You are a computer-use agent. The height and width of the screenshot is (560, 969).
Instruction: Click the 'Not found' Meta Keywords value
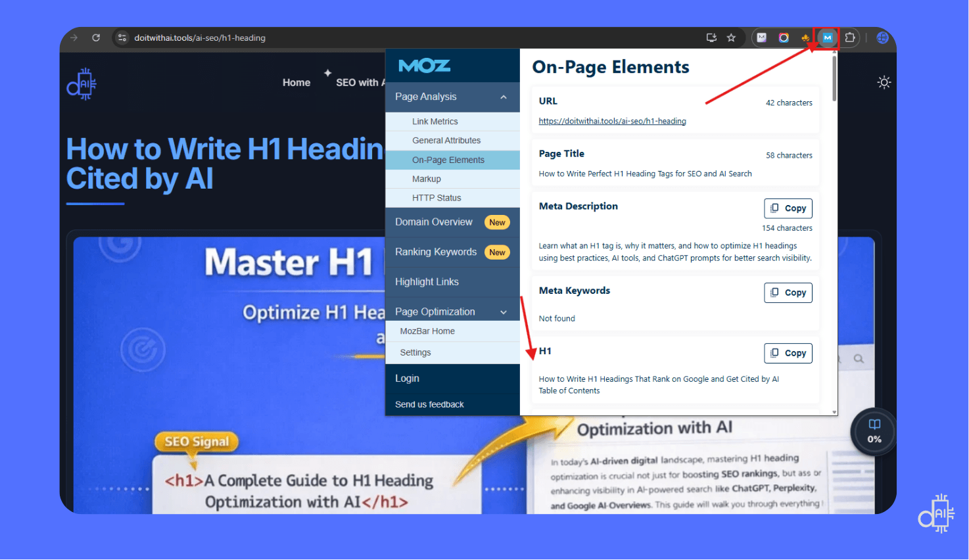[x=557, y=319]
